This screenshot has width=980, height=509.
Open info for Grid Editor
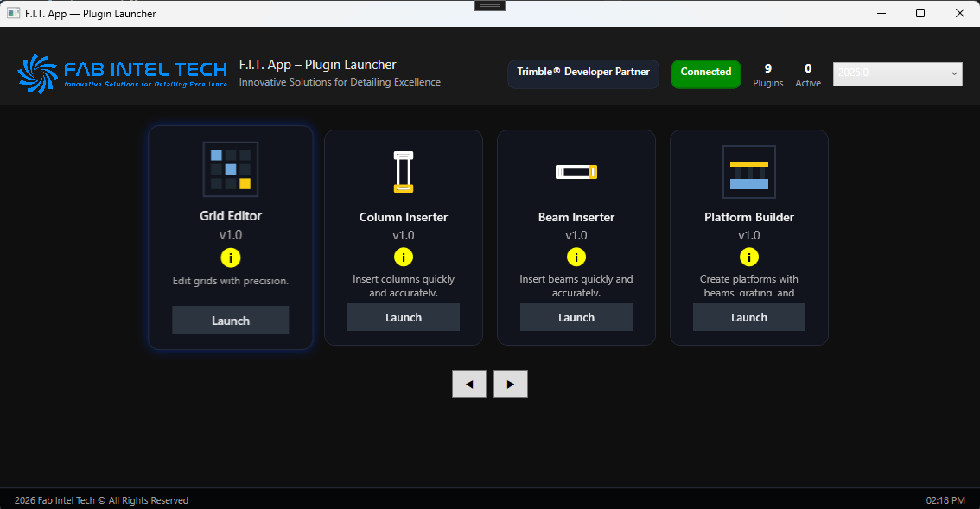click(231, 258)
